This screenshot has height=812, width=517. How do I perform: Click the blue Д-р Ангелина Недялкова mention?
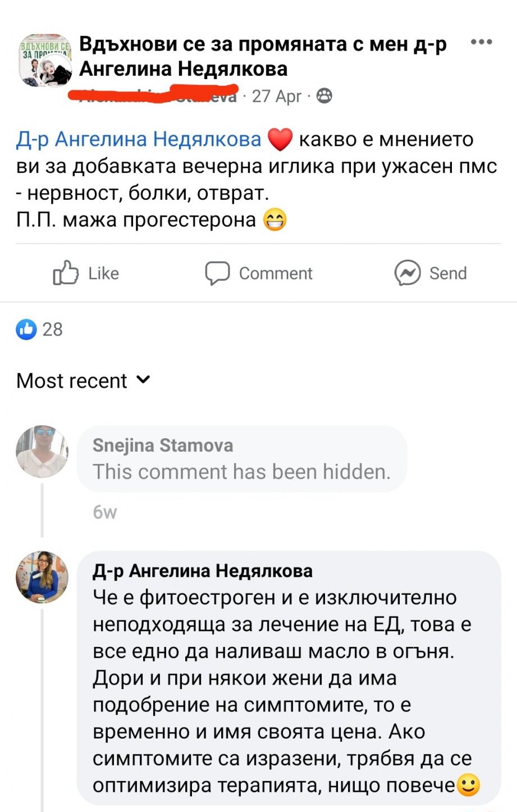(139, 140)
